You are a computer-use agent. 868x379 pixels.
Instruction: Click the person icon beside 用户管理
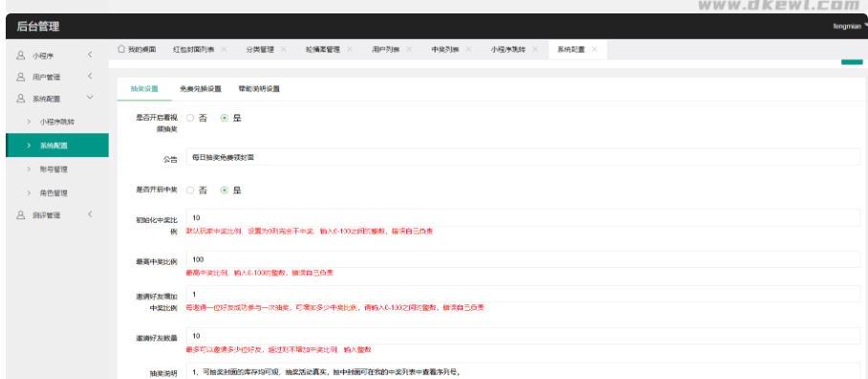tap(21, 77)
